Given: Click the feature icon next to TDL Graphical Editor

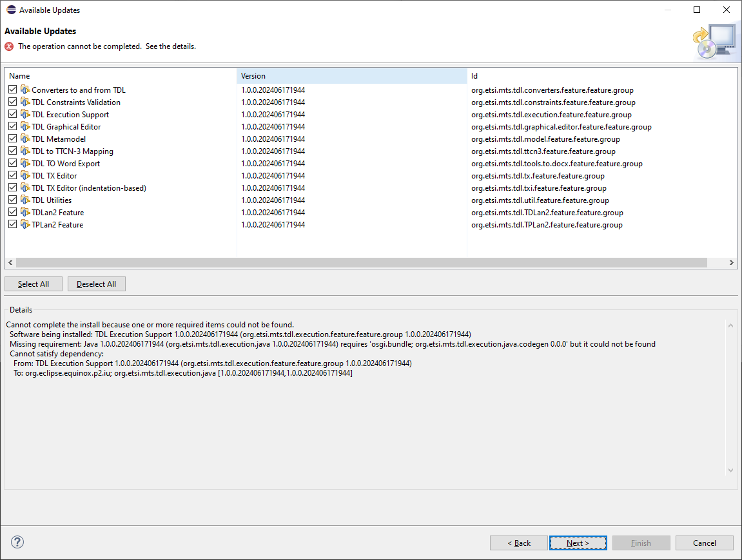Looking at the screenshot, I should point(25,126).
